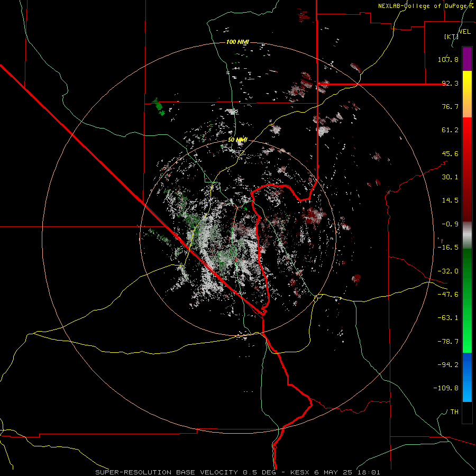Click the -63.1 scale value

448,318
